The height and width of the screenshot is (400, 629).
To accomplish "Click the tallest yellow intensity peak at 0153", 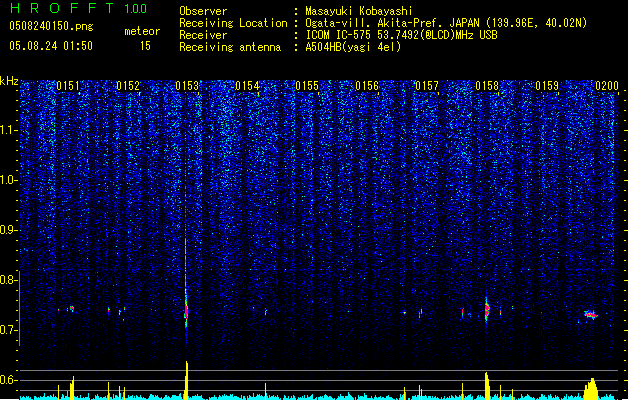I will (x=187, y=379).
